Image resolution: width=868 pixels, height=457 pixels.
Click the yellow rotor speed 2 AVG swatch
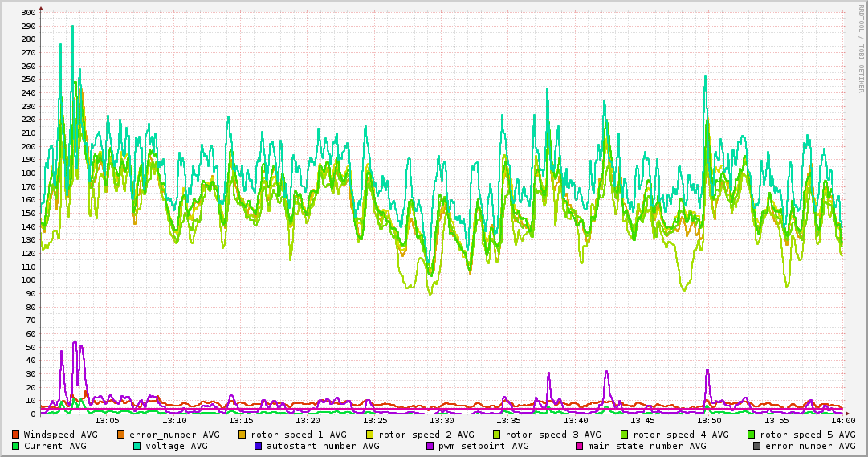(370, 435)
